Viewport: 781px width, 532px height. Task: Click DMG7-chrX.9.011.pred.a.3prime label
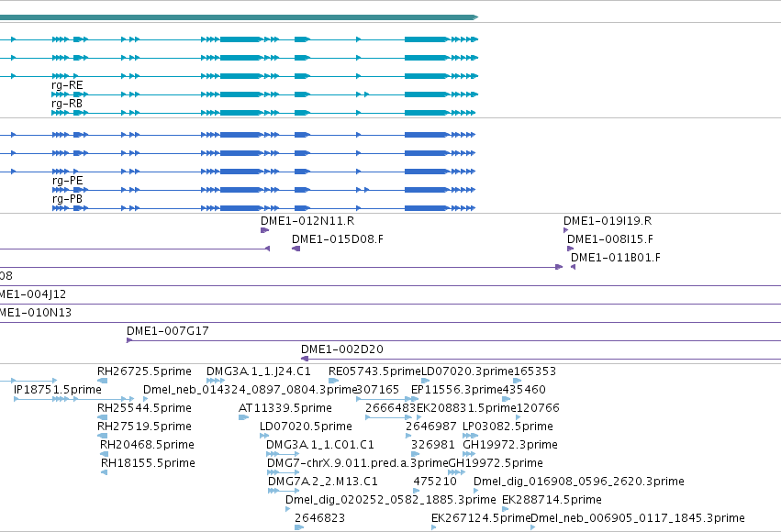[358, 464]
